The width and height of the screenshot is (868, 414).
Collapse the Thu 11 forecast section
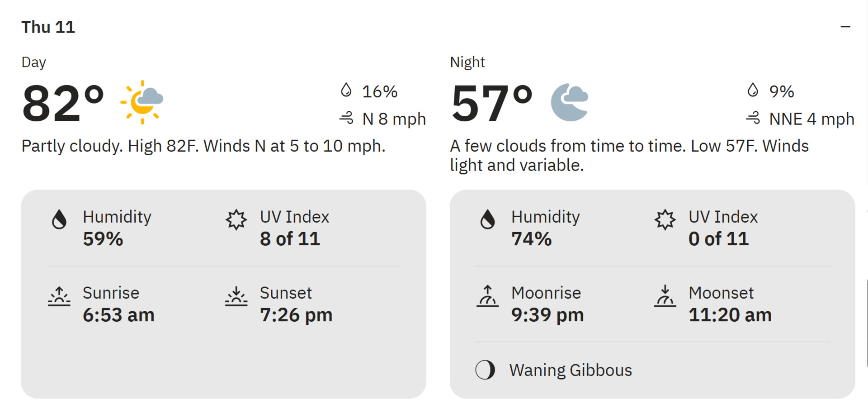[x=845, y=27]
